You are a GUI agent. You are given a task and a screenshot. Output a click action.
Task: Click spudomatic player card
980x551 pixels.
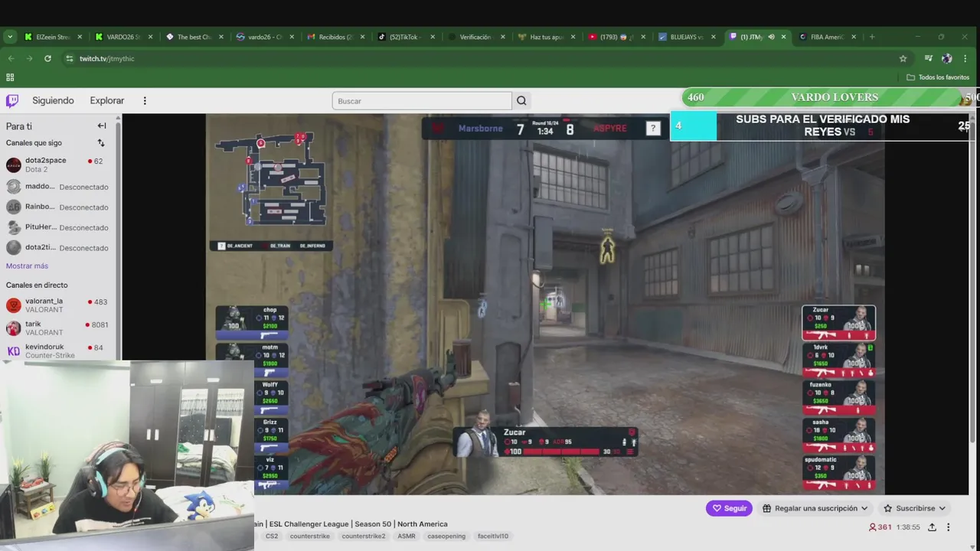click(838, 473)
